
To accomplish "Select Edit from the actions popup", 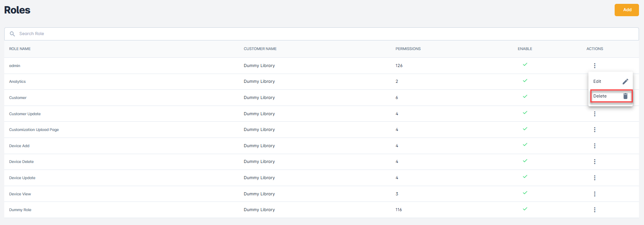I will pyautogui.click(x=597, y=81).
